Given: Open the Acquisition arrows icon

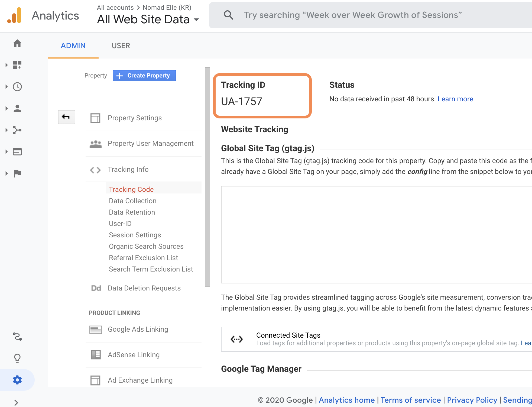Looking at the screenshot, I should pos(17,130).
